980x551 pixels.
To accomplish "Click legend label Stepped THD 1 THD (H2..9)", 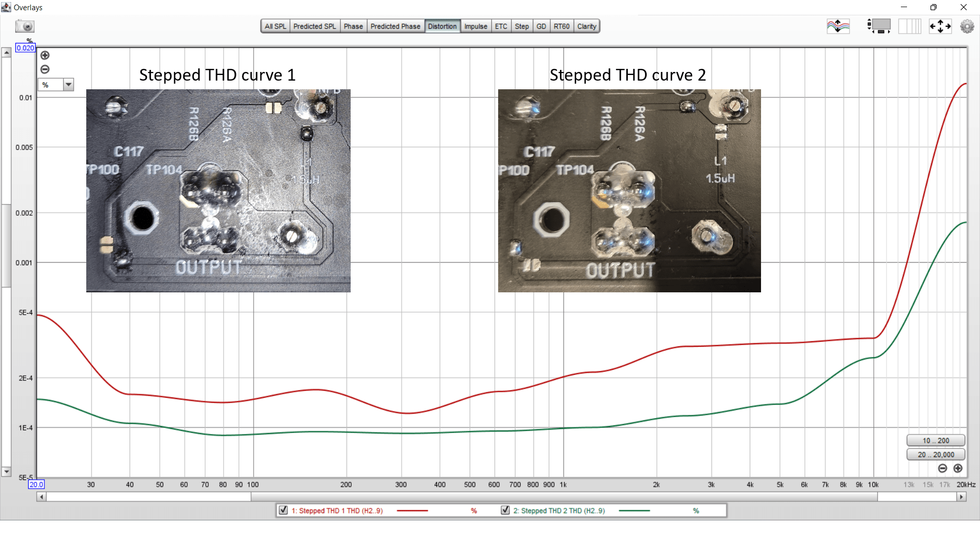I will tap(337, 511).
